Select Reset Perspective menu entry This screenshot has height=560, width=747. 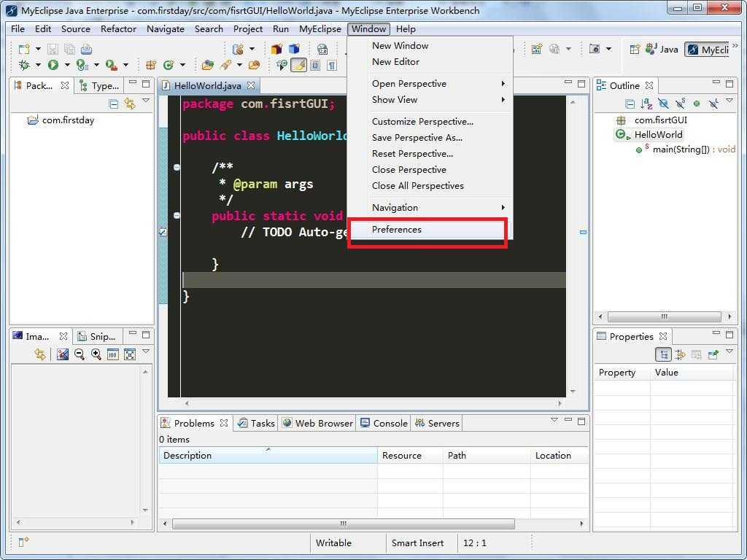(431, 154)
